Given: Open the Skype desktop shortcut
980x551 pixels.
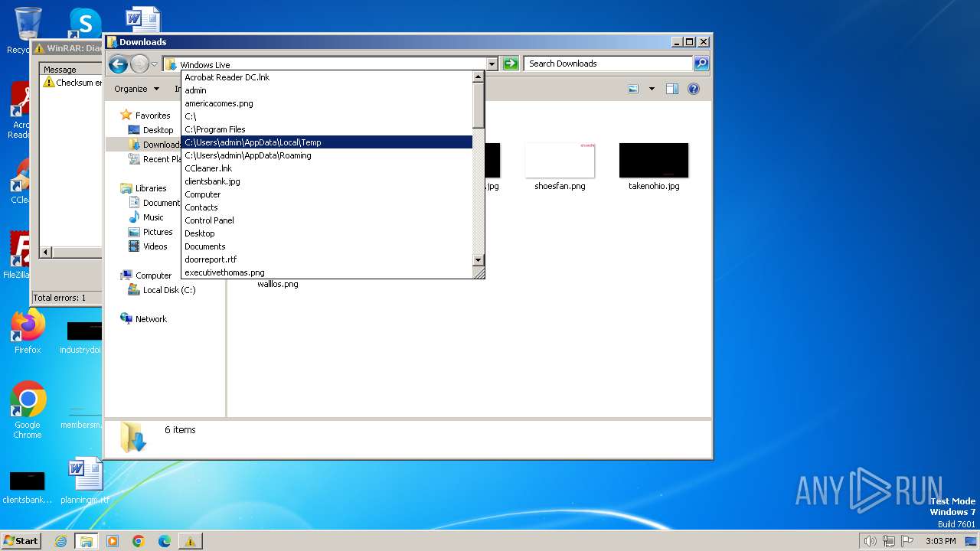Looking at the screenshot, I should [85, 23].
